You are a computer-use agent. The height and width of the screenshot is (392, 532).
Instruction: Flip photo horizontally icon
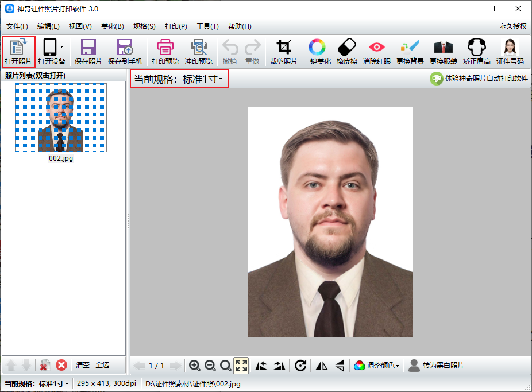click(x=322, y=366)
